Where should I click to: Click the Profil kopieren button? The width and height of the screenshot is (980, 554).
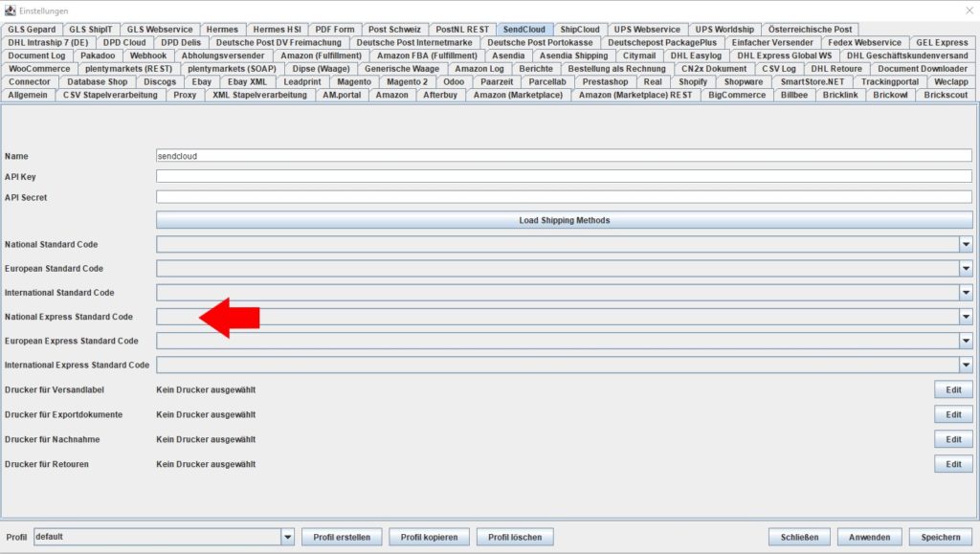430,537
